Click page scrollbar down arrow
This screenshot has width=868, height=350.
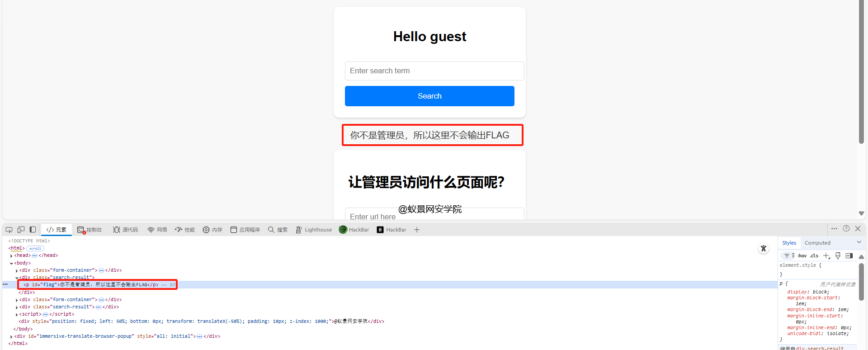click(861, 213)
